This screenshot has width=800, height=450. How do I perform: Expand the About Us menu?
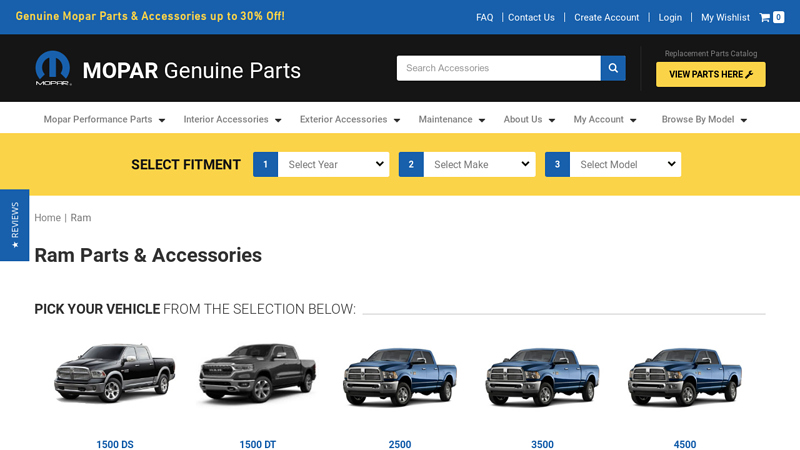529,119
